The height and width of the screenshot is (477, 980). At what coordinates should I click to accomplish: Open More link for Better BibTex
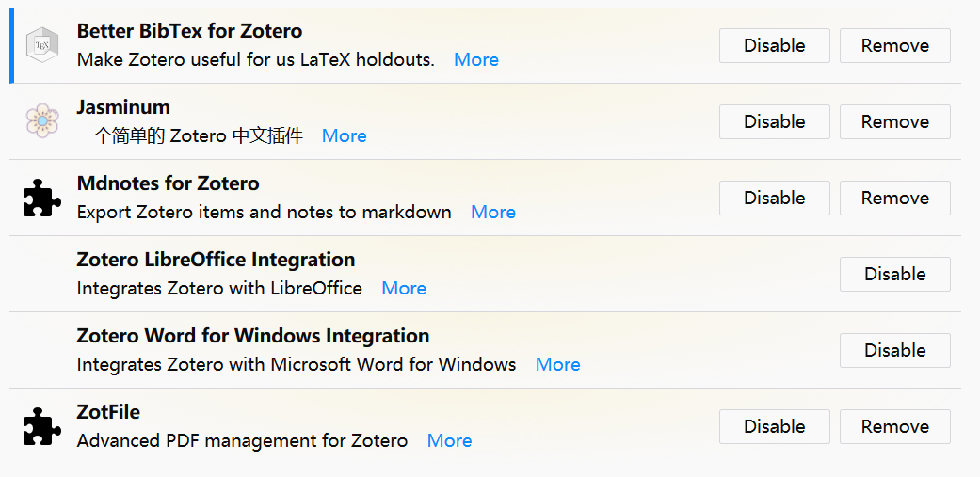476,59
